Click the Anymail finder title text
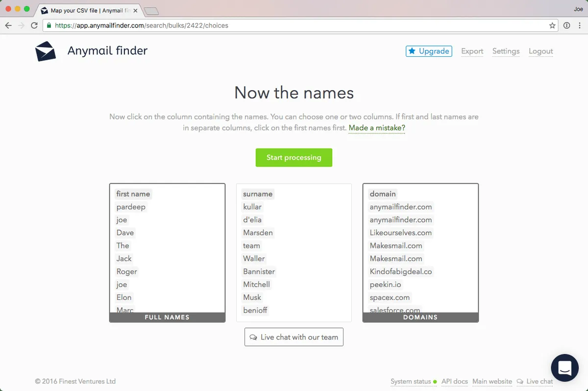 tap(107, 50)
